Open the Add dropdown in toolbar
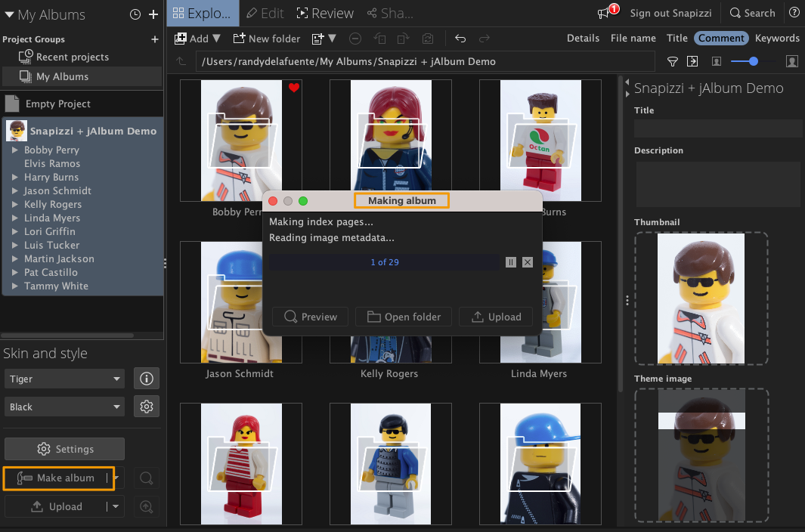 pyautogui.click(x=197, y=39)
